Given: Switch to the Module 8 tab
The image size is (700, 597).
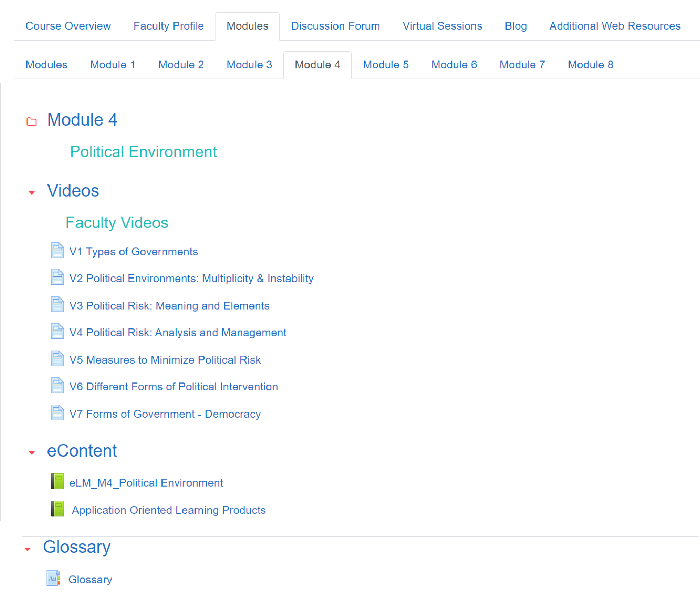Looking at the screenshot, I should [591, 65].
